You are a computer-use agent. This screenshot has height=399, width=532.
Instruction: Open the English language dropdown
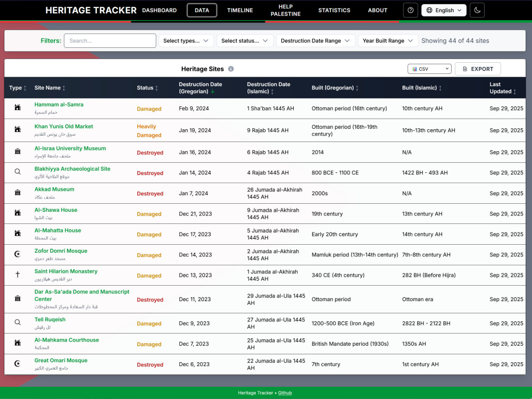pyautogui.click(x=444, y=10)
